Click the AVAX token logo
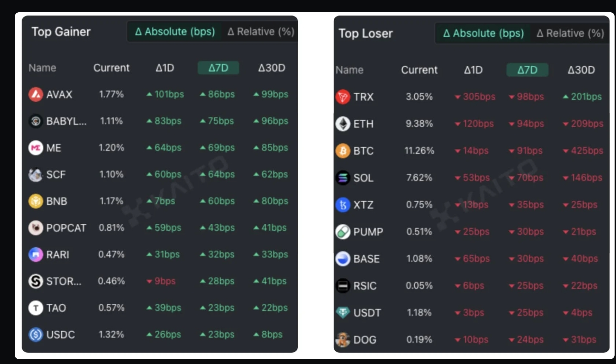 click(36, 94)
